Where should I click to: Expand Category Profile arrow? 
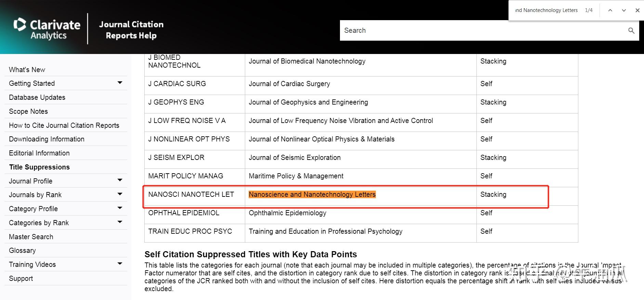[x=120, y=208]
